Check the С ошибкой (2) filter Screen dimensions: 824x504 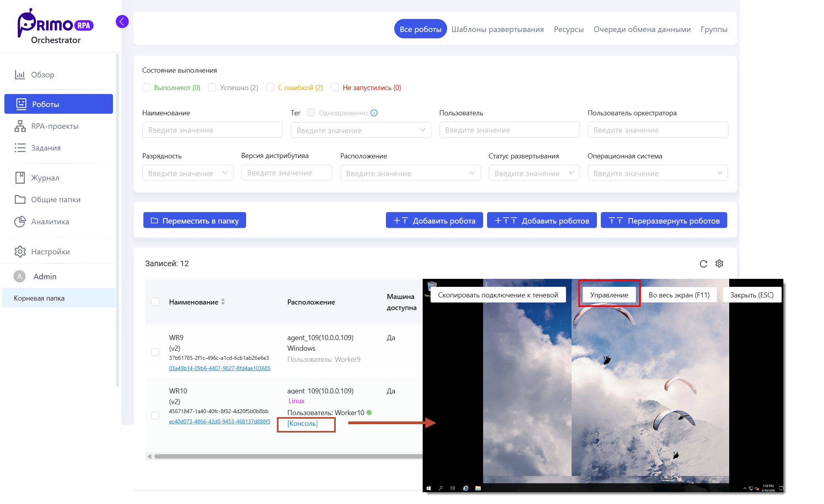tap(270, 88)
